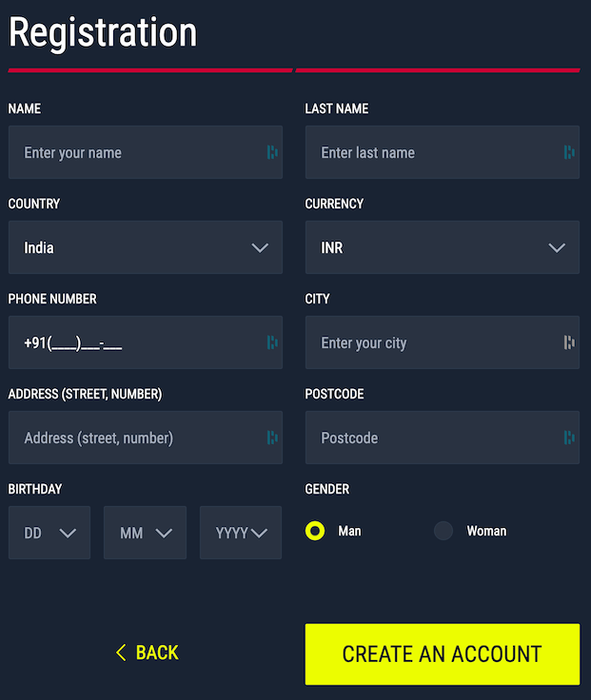The height and width of the screenshot is (700, 591).
Task: Click the Create an Account button
Action: coord(443,654)
